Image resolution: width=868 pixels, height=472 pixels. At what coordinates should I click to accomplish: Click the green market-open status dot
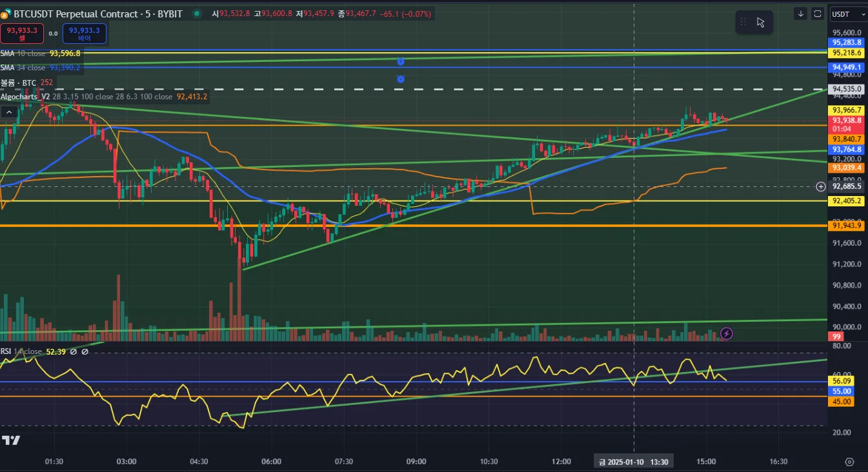point(196,14)
